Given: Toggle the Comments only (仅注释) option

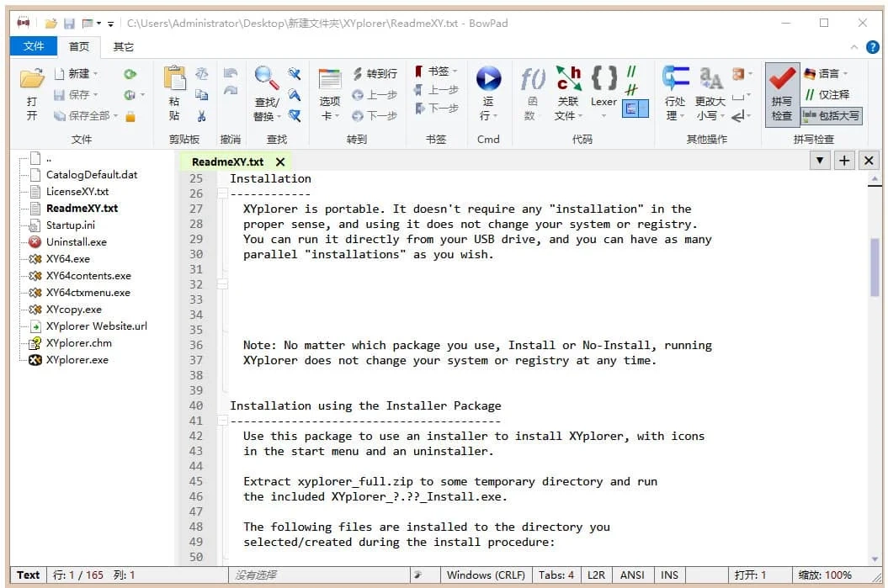Looking at the screenshot, I should point(827,95).
